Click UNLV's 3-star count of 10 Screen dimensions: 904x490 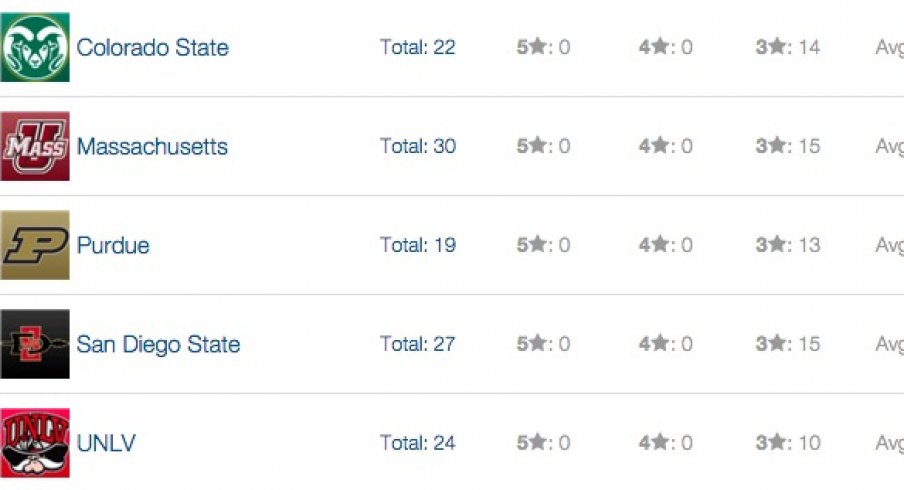pyautogui.click(x=788, y=443)
